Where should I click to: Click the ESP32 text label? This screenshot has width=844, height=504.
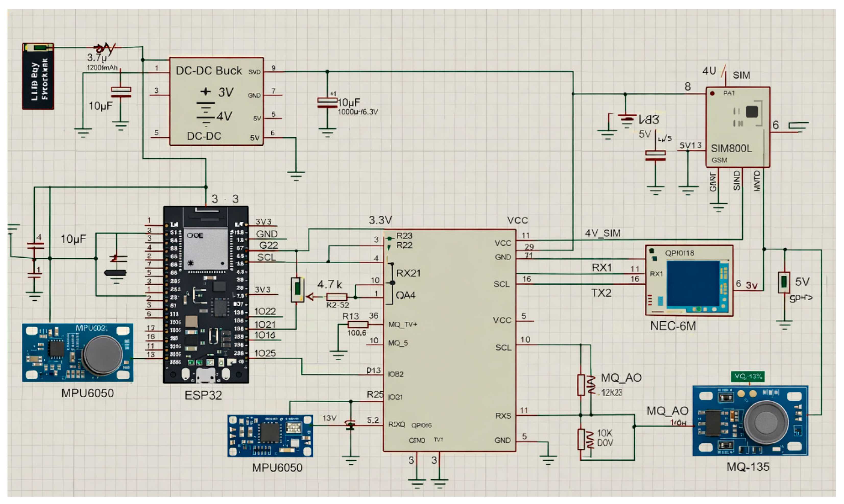pos(203,395)
